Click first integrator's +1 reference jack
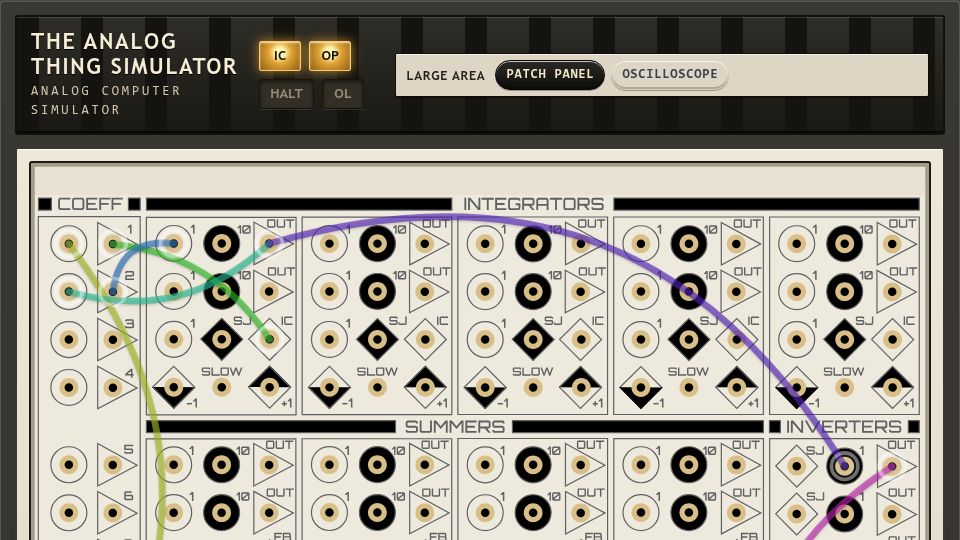The width and height of the screenshot is (960, 540). (x=269, y=387)
